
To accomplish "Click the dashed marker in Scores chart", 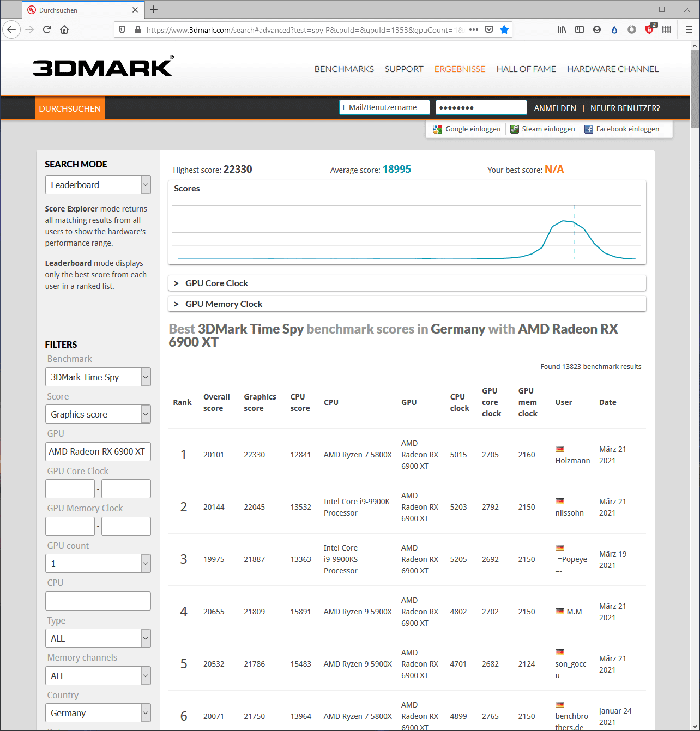I will coord(575,232).
